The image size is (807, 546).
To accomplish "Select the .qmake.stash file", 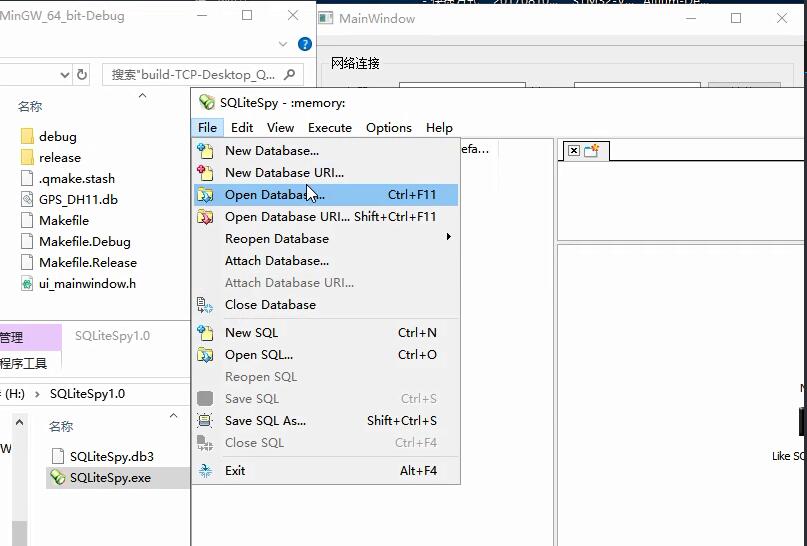I will point(77,179).
